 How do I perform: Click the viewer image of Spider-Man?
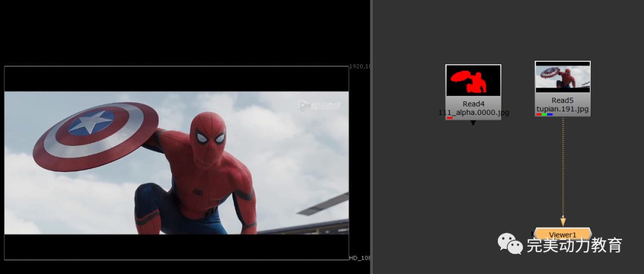click(x=176, y=163)
